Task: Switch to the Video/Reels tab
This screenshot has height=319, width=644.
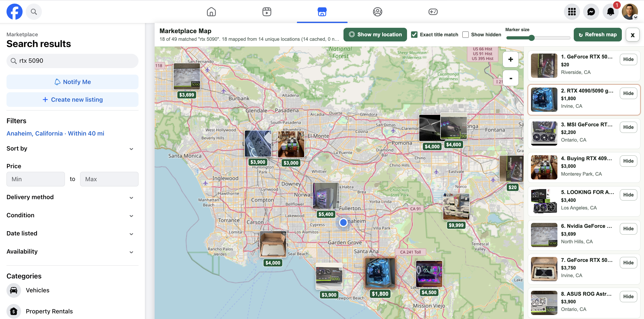Action: point(267,12)
